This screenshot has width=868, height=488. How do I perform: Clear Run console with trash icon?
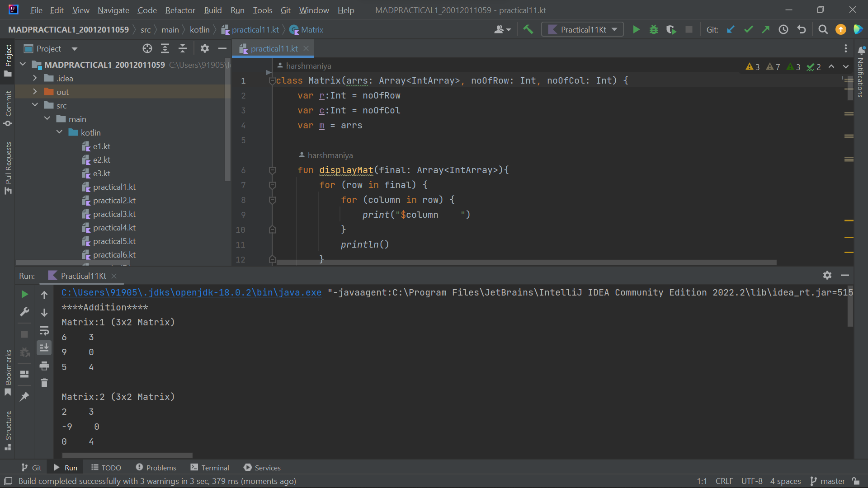[44, 383]
